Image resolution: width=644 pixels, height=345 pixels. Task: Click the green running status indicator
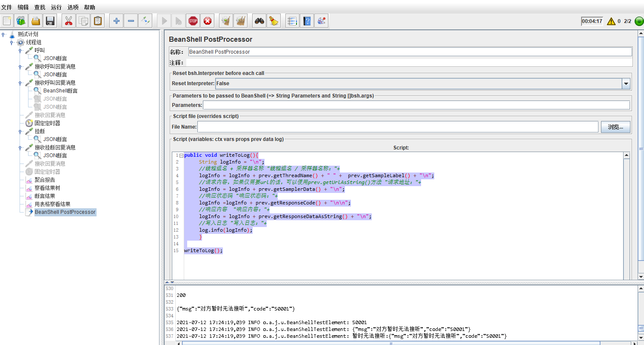pyautogui.click(x=639, y=21)
